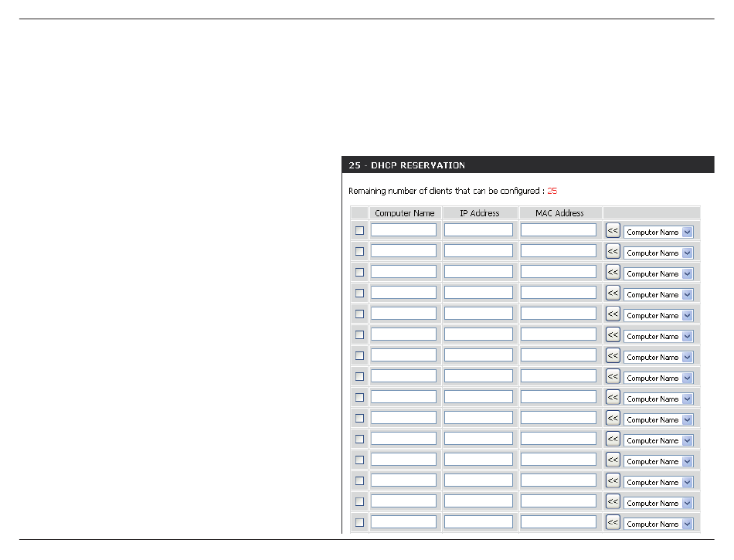The height and width of the screenshot is (560, 734).
Task: Click the << button in the eighth row
Action: 613,376
